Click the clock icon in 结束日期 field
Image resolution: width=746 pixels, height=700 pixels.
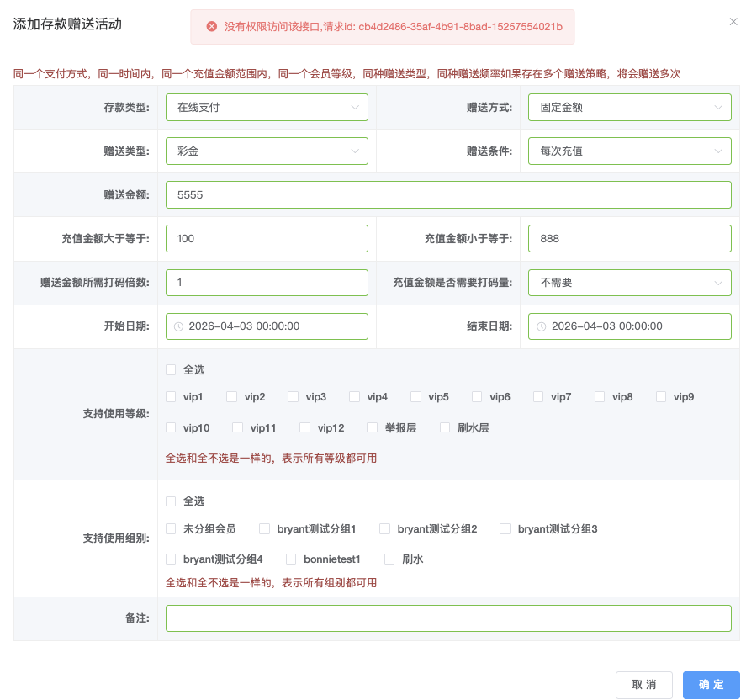pyautogui.click(x=541, y=326)
